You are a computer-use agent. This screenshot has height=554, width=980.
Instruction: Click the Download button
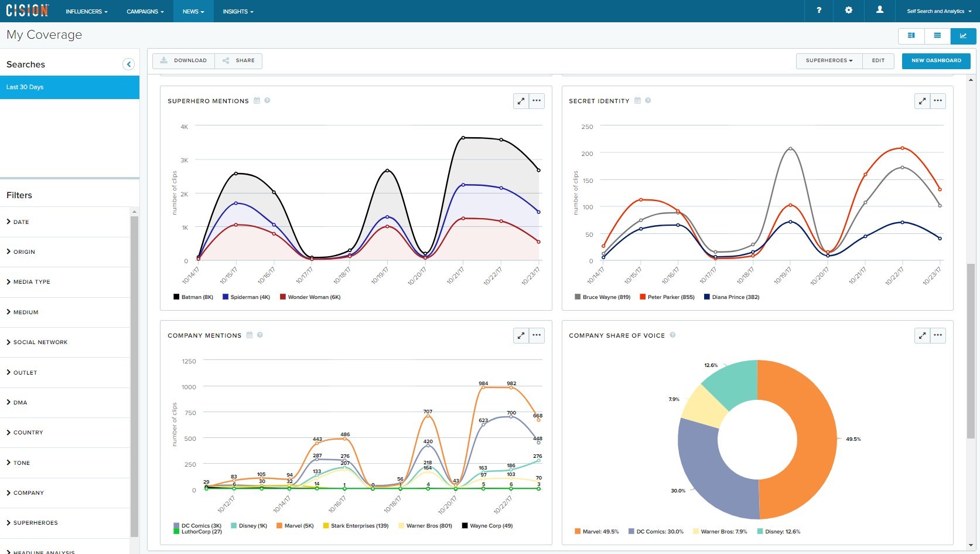click(184, 60)
